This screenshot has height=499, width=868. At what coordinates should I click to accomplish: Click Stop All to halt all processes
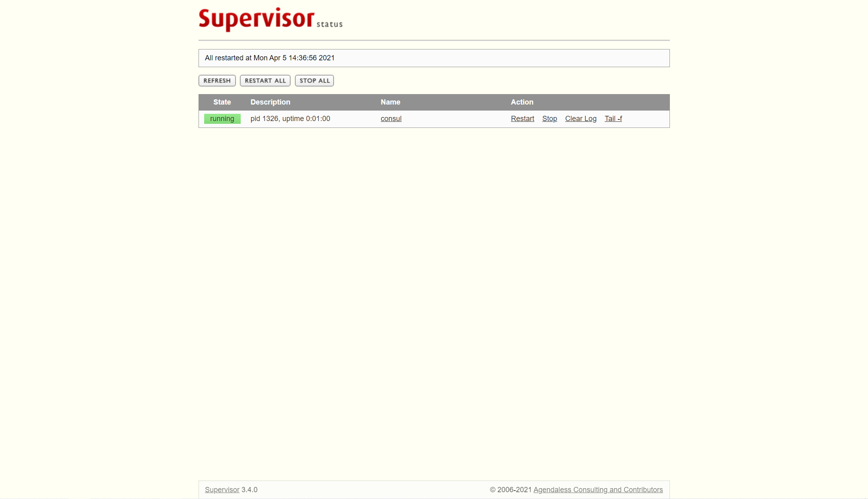coord(314,80)
